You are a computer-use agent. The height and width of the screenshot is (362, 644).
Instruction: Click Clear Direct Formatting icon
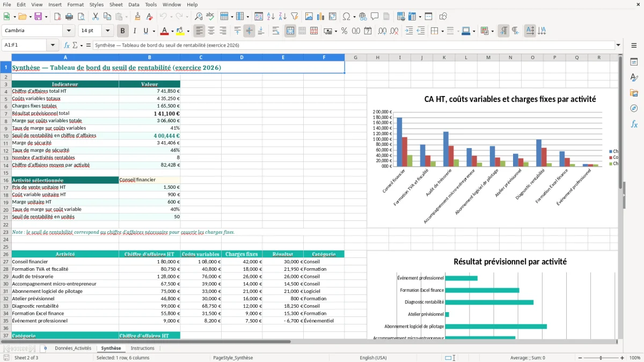pos(149,17)
